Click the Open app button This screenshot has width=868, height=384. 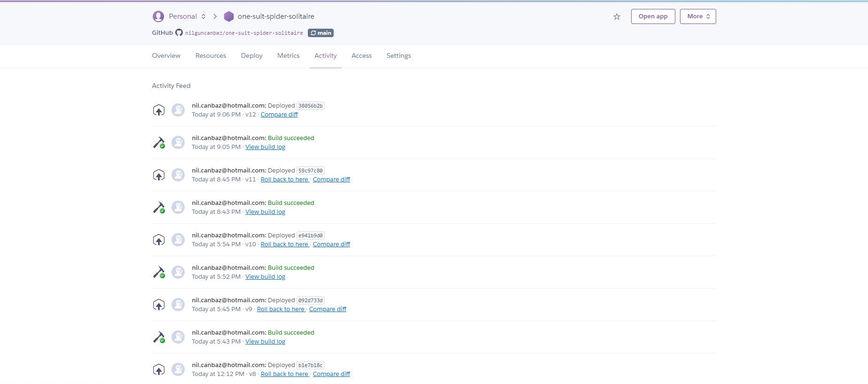point(653,16)
